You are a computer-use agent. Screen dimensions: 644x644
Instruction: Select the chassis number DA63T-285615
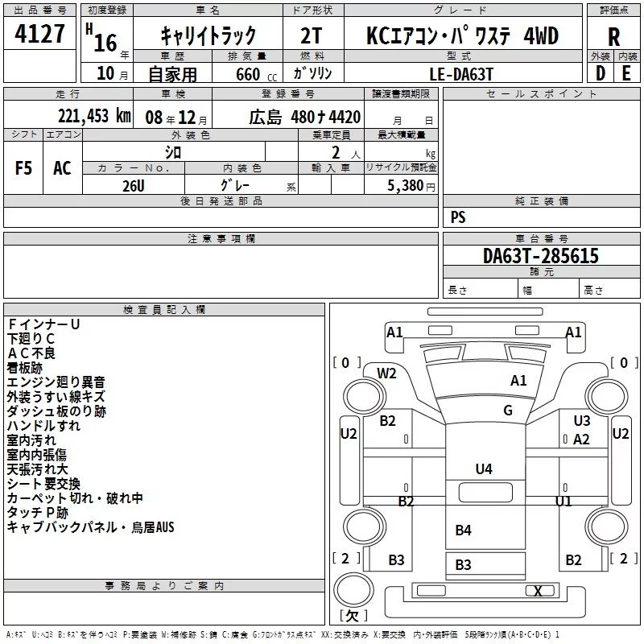(x=540, y=256)
